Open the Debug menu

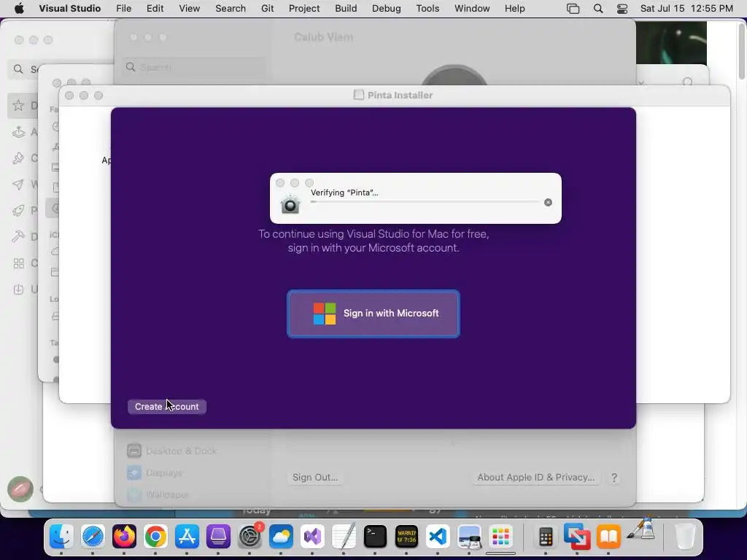point(387,9)
